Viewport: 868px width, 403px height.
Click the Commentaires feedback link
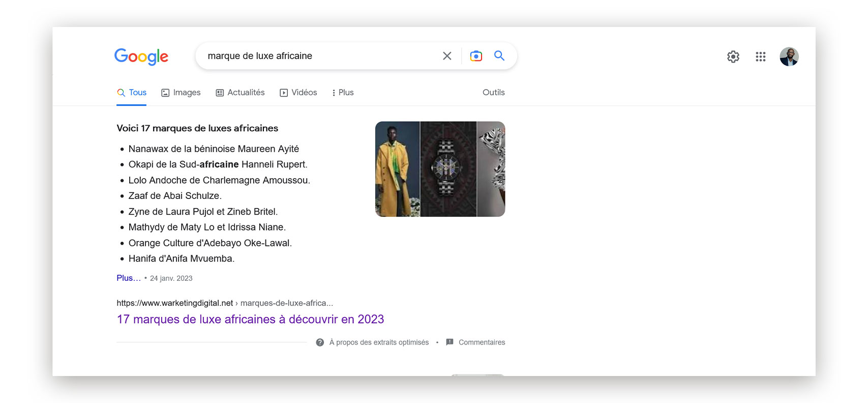(482, 342)
